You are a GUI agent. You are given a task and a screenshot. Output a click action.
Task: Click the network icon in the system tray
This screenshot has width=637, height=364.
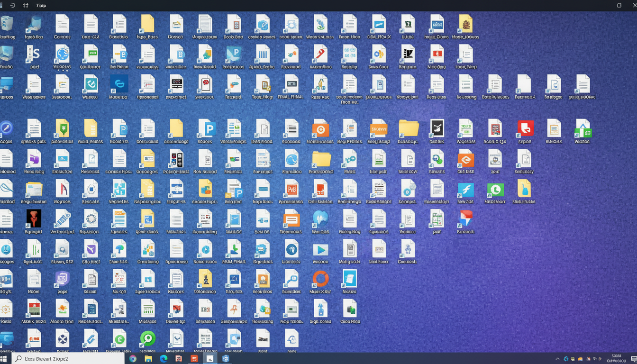tap(565, 358)
